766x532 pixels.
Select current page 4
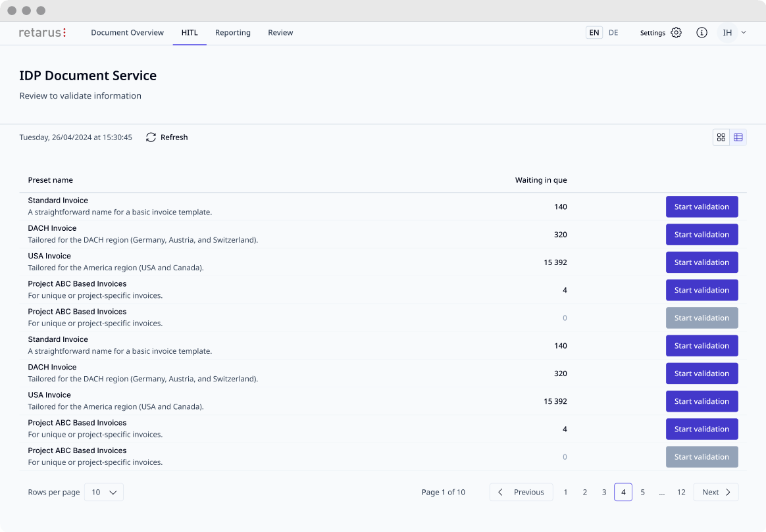623,492
